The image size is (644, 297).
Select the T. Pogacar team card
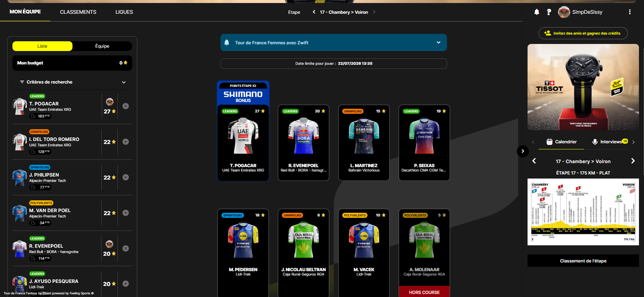(243, 143)
